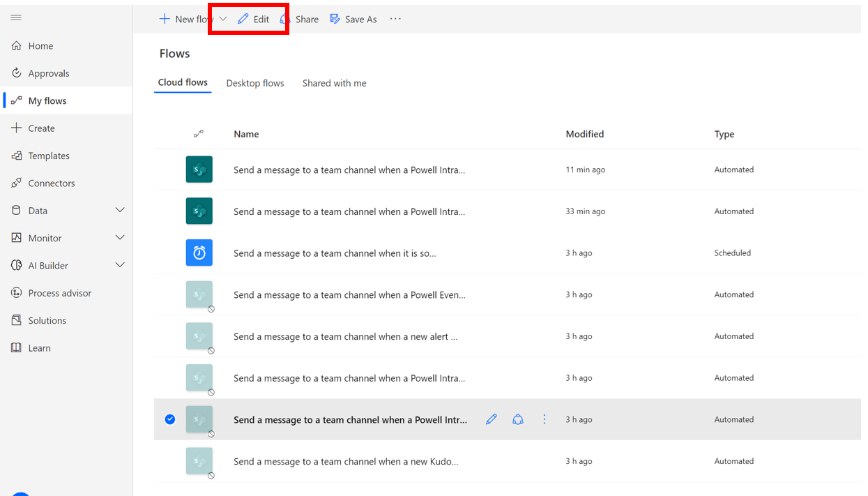Click the Flows page heading
The image size is (868, 496).
174,54
